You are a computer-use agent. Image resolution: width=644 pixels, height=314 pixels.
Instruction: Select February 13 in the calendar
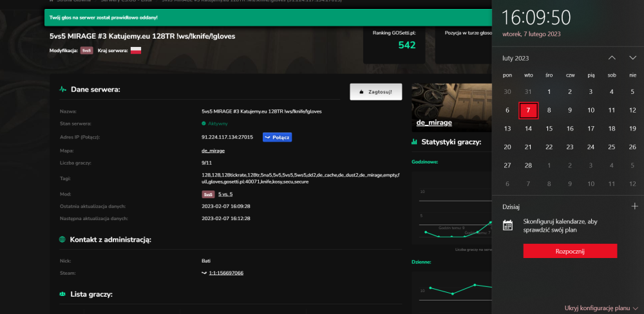[x=507, y=129]
